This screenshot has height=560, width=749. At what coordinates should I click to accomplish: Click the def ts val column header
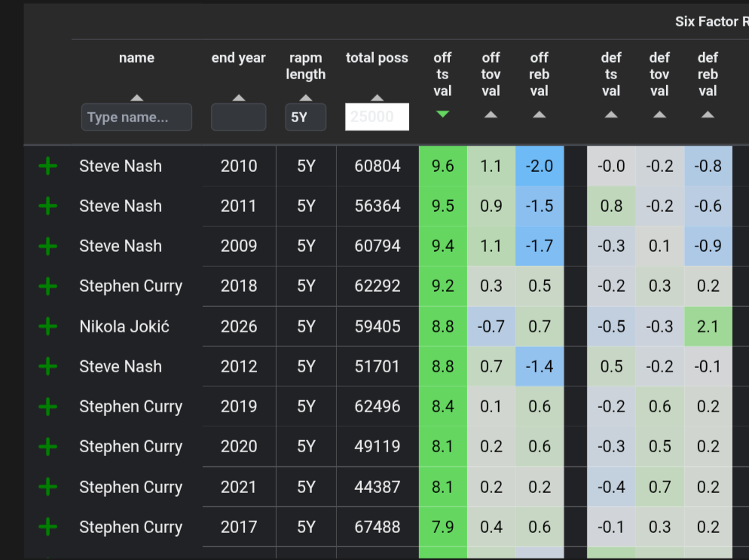(x=611, y=74)
